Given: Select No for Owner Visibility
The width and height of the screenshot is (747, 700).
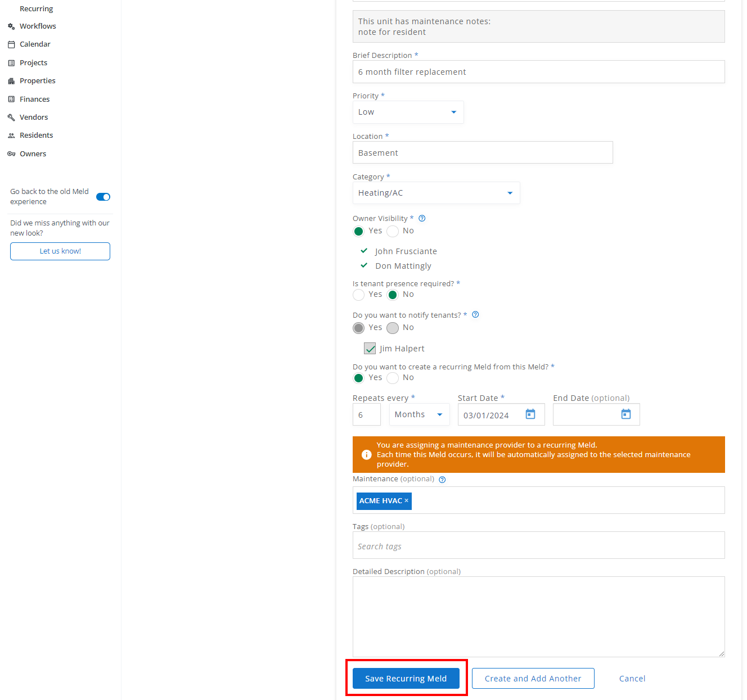Looking at the screenshot, I should pos(393,231).
